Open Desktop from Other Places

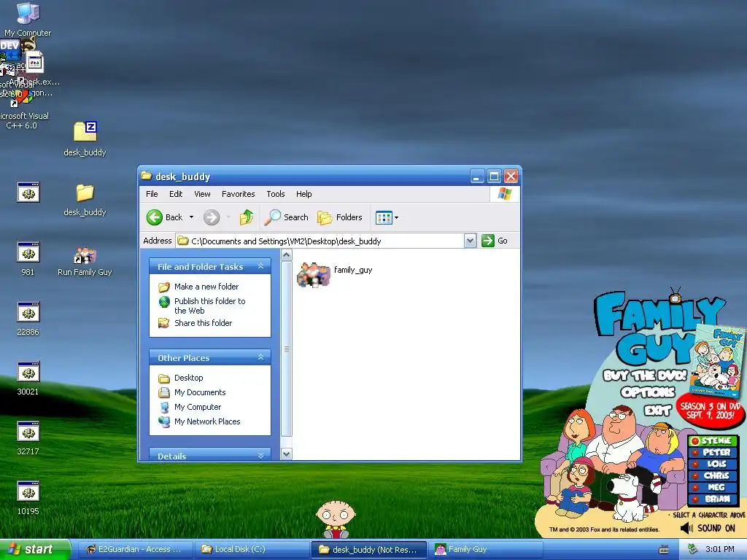(189, 378)
